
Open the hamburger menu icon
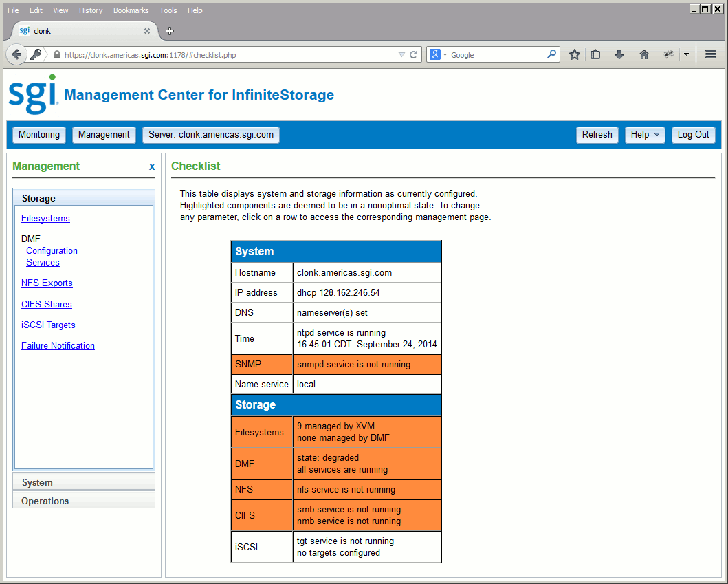pos(710,54)
